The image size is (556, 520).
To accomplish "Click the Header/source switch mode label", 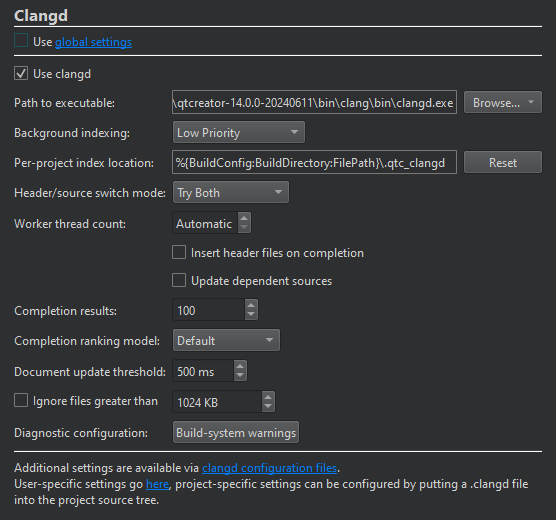I will [90, 193].
